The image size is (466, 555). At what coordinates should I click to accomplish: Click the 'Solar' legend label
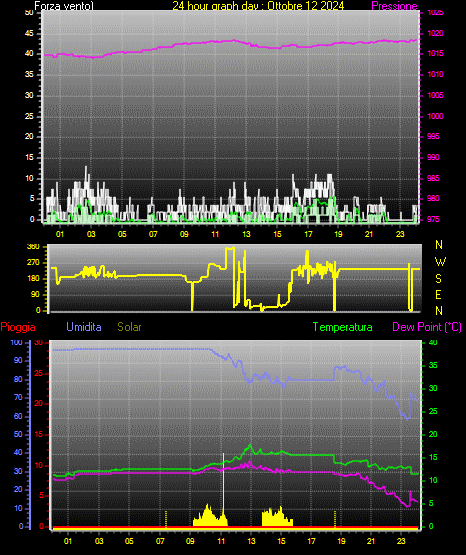(129, 326)
